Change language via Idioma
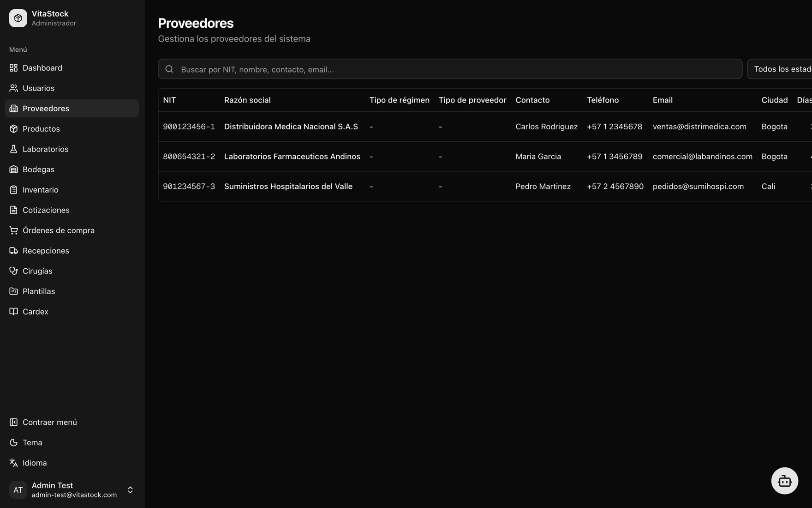The image size is (812, 508). (x=72, y=463)
